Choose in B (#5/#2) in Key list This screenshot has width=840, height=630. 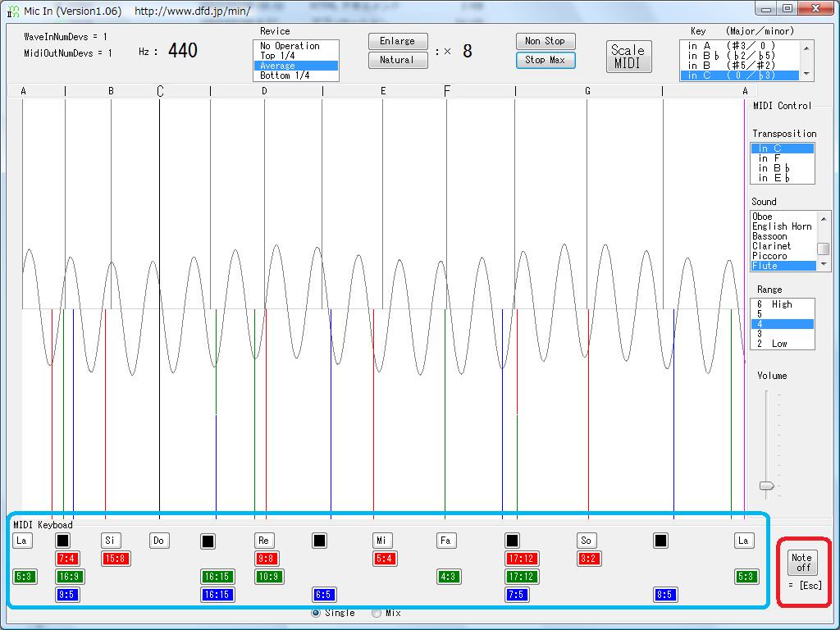coord(740,66)
